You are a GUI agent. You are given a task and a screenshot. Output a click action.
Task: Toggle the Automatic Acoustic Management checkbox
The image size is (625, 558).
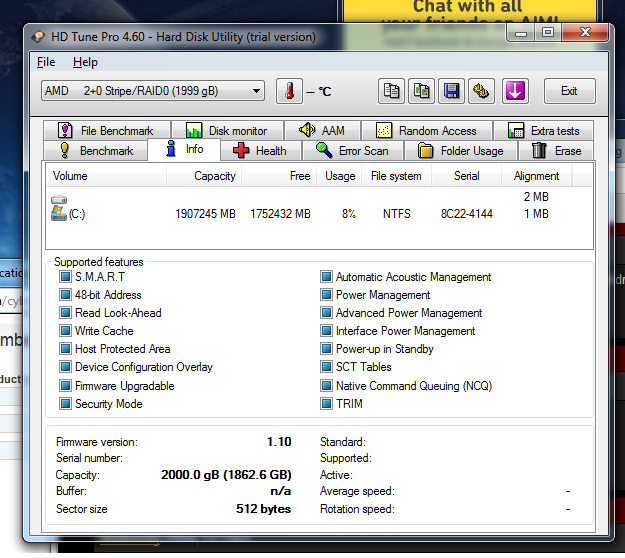tap(326, 277)
